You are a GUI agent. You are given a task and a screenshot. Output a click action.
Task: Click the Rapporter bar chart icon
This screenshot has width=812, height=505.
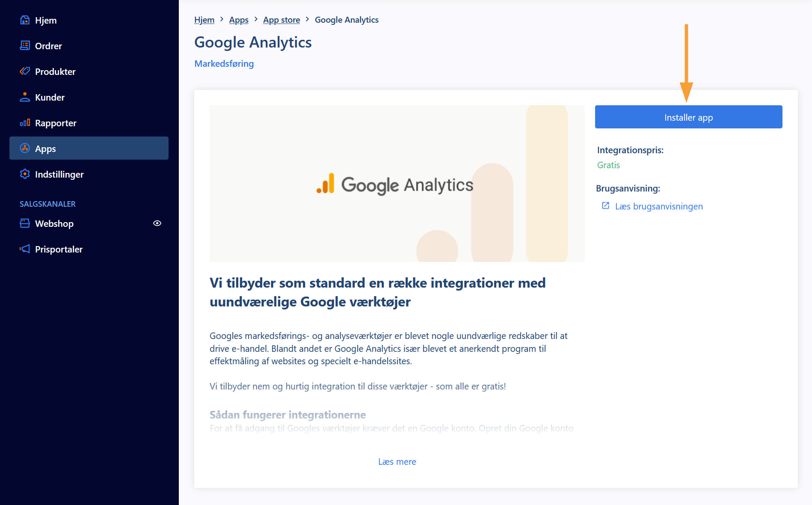click(x=25, y=123)
